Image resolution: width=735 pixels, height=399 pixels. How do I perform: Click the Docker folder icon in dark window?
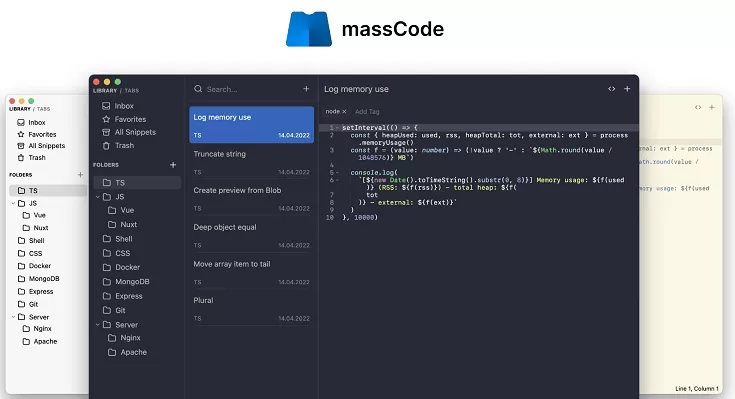[x=107, y=267]
